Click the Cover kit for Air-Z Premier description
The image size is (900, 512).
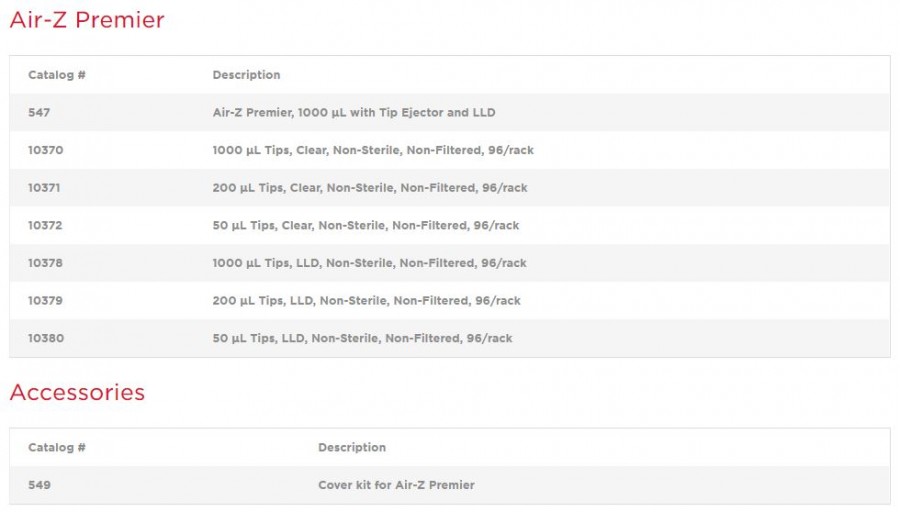point(396,485)
